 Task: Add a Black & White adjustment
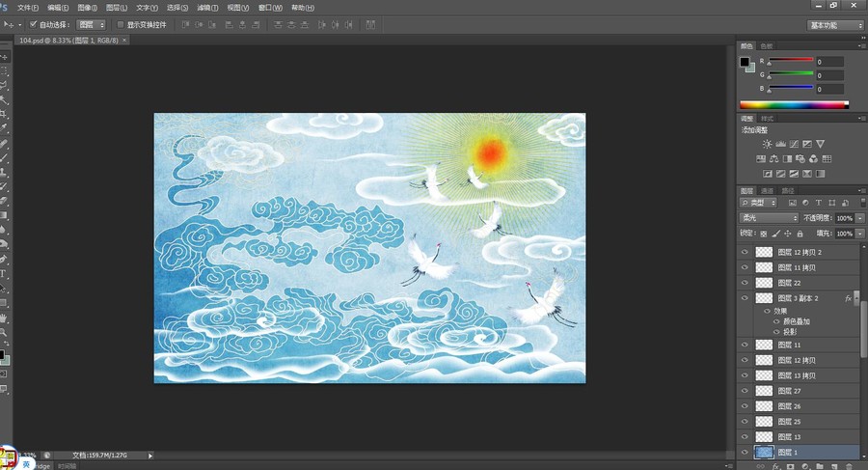click(x=787, y=159)
